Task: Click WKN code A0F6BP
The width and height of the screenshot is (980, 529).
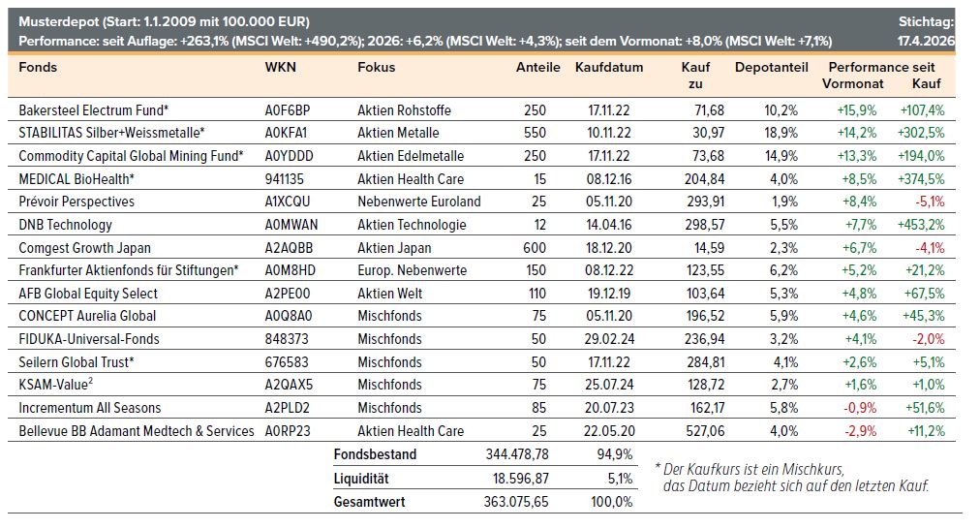Action: (x=288, y=110)
